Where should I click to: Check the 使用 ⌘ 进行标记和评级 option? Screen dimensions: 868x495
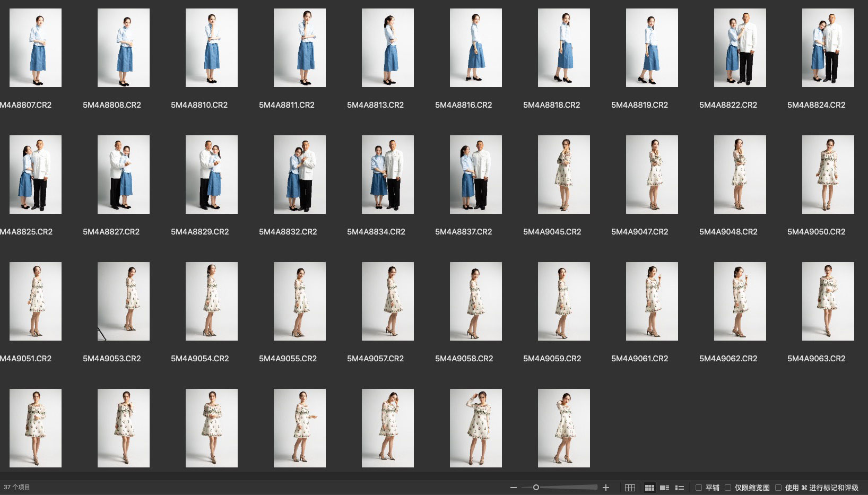[x=778, y=488]
